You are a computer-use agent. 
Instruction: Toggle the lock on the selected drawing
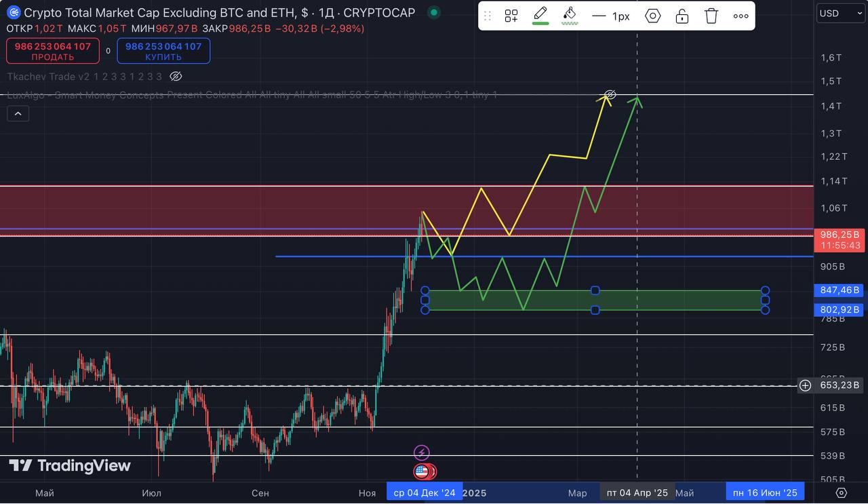click(x=682, y=16)
